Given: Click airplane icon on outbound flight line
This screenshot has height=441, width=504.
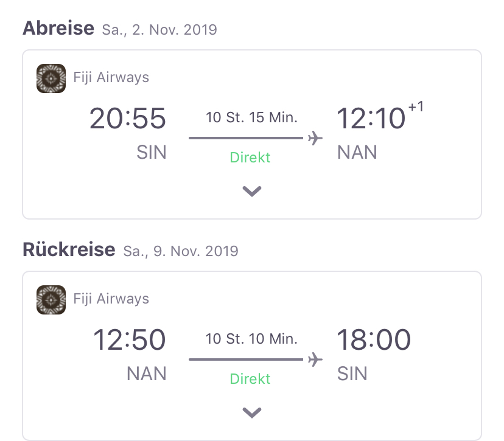Looking at the screenshot, I should point(315,138).
